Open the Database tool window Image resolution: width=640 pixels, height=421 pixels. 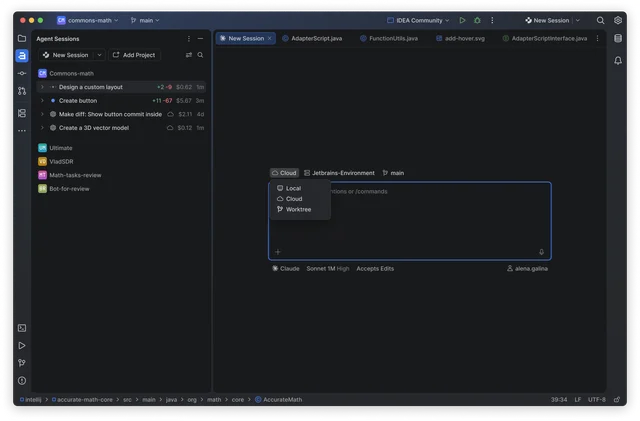coord(618,38)
